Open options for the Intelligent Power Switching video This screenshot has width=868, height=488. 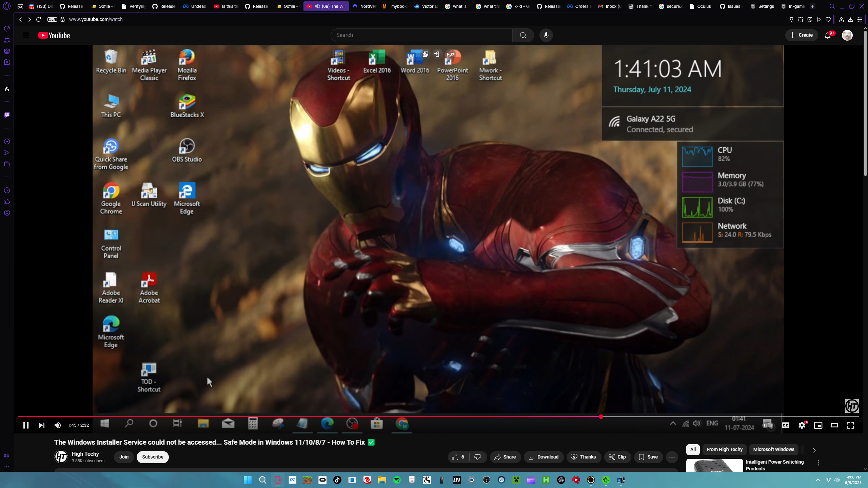[818, 463]
